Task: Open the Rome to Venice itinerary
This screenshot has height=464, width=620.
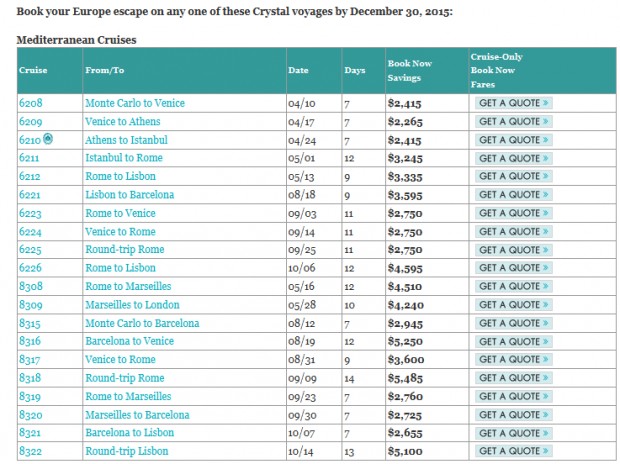Action: tap(120, 214)
